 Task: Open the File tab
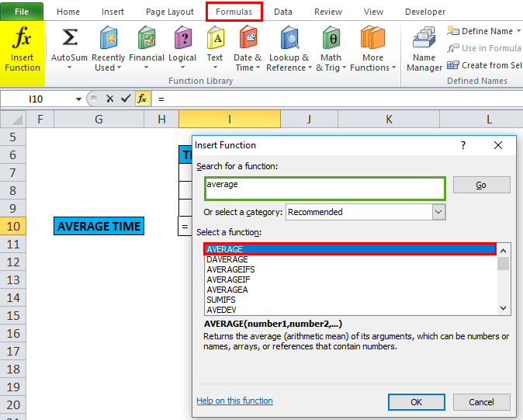(22, 12)
